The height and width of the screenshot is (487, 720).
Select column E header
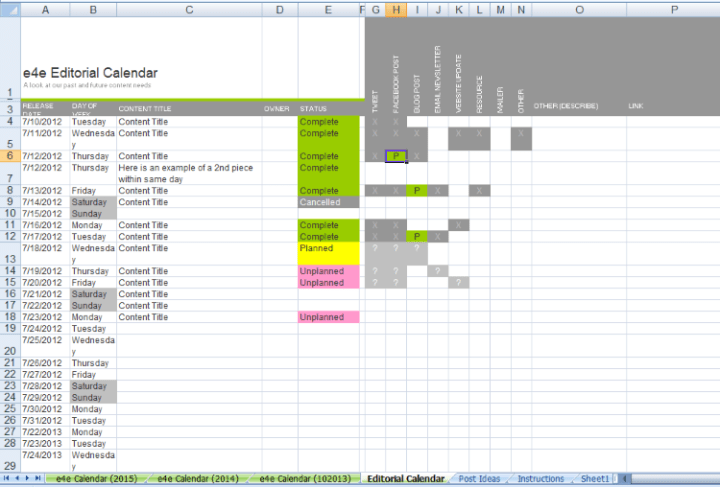click(x=328, y=10)
